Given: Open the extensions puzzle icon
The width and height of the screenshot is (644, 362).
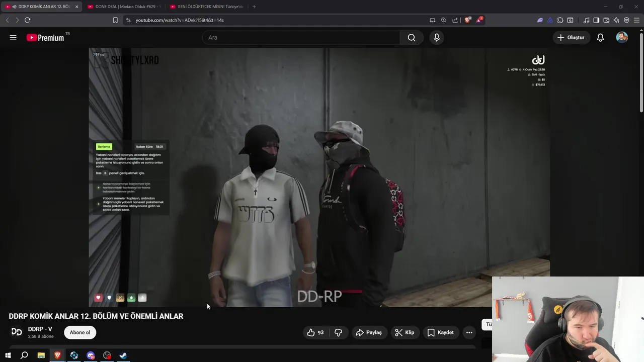Looking at the screenshot, I should (x=560, y=20).
